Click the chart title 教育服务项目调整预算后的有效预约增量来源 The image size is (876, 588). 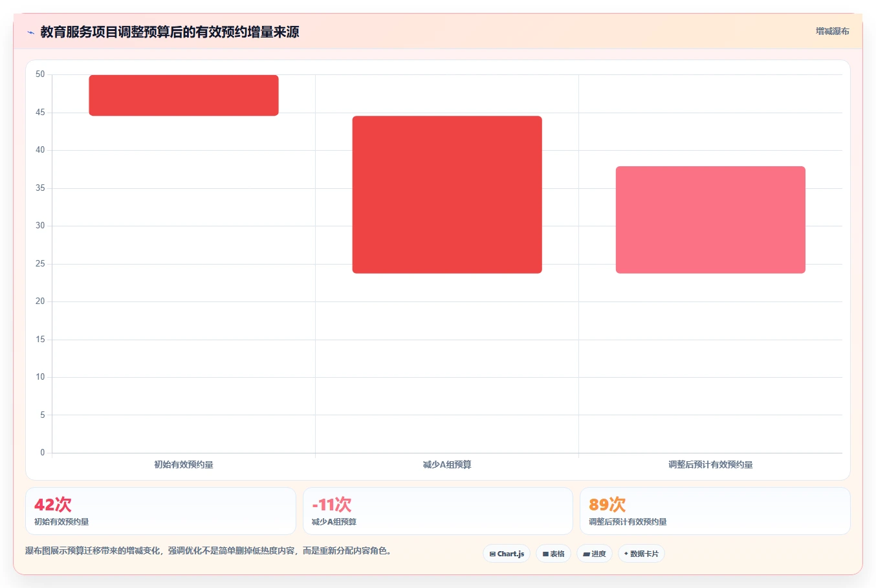click(170, 32)
